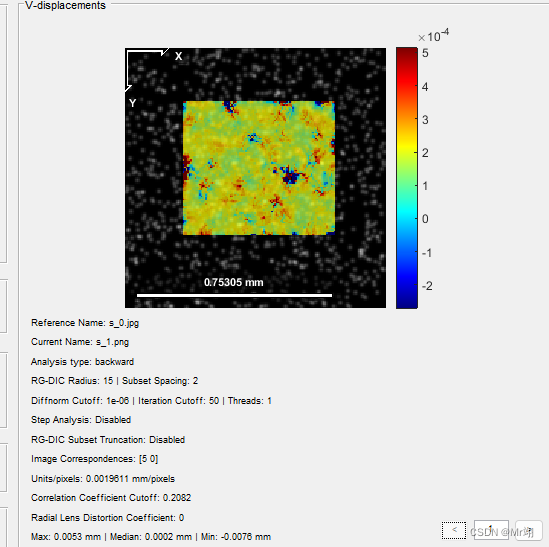
Task: Click the colorbar tick label 5
Action: tap(425, 53)
